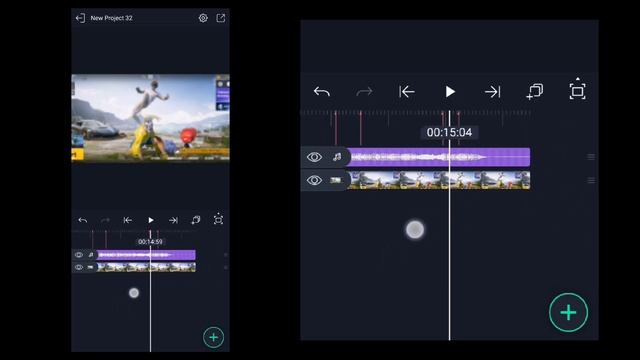Redo action in phone view
640x360 pixels.
pyautogui.click(x=105, y=220)
